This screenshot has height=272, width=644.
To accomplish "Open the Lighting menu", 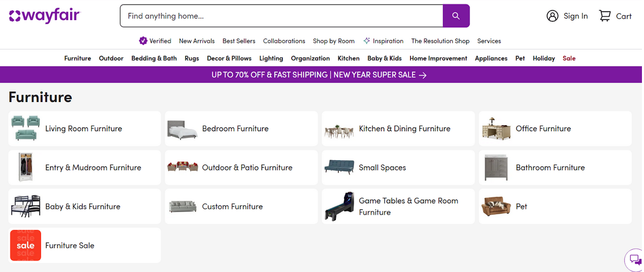I will [x=271, y=58].
